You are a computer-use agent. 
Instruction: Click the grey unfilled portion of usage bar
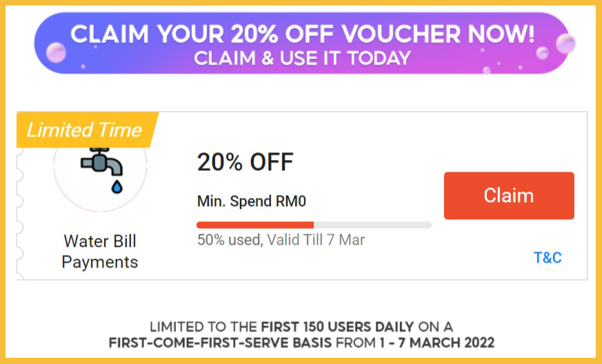(x=372, y=225)
